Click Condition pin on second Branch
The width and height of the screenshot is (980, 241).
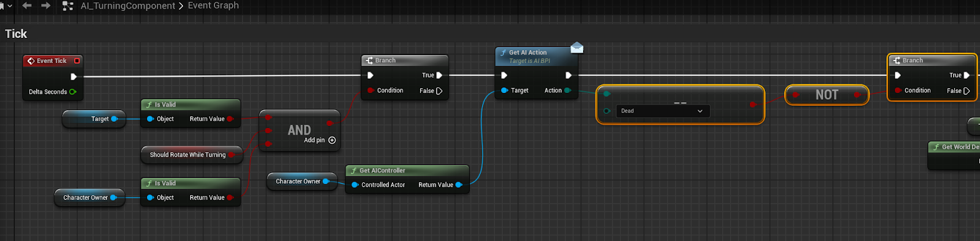[898, 91]
